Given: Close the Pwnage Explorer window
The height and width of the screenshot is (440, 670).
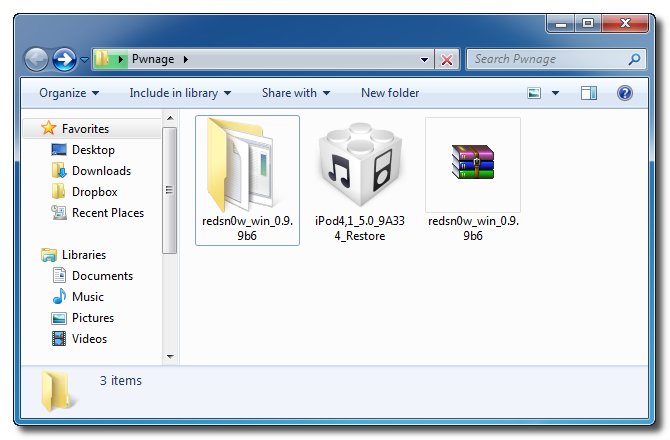Looking at the screenshot, I should coord(625,23).
